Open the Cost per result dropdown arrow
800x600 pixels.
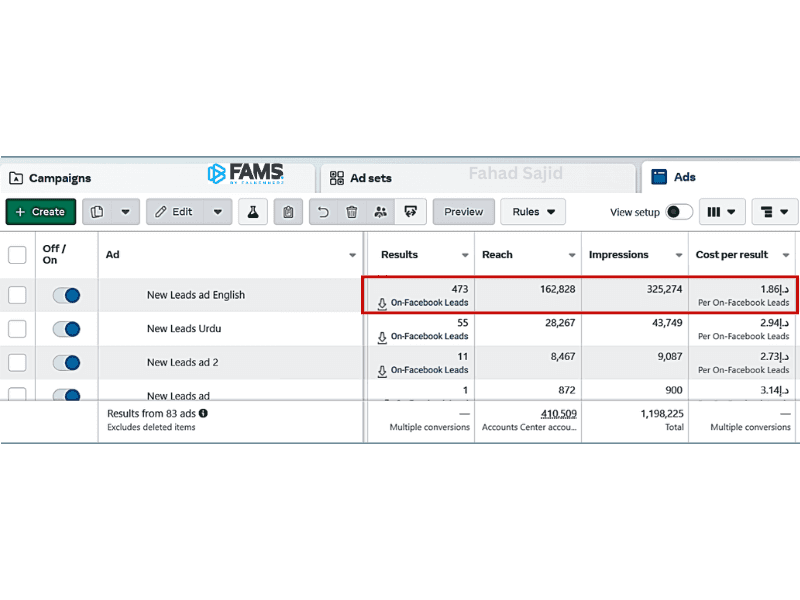(x=786, y=255)
